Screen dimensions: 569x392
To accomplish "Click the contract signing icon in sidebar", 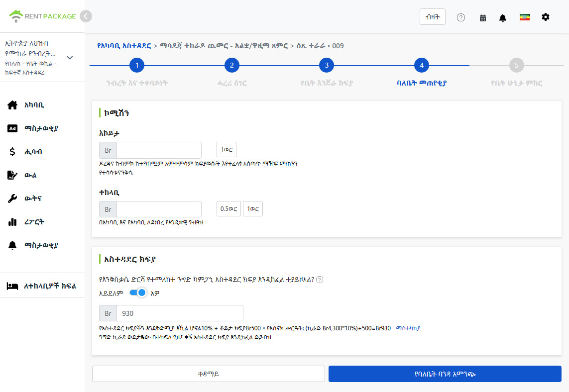I will pyautogui.click(x=12, y=175).
